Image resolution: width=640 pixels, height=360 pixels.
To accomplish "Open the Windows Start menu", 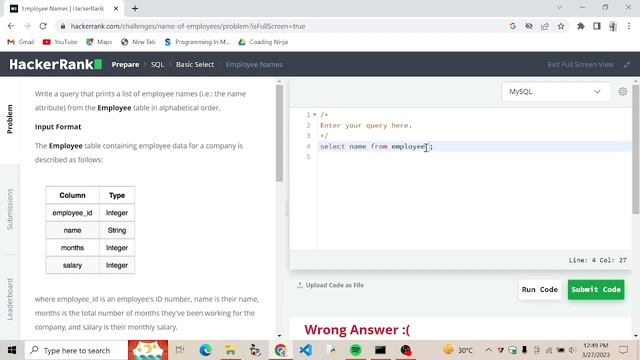I will (12, 350).
